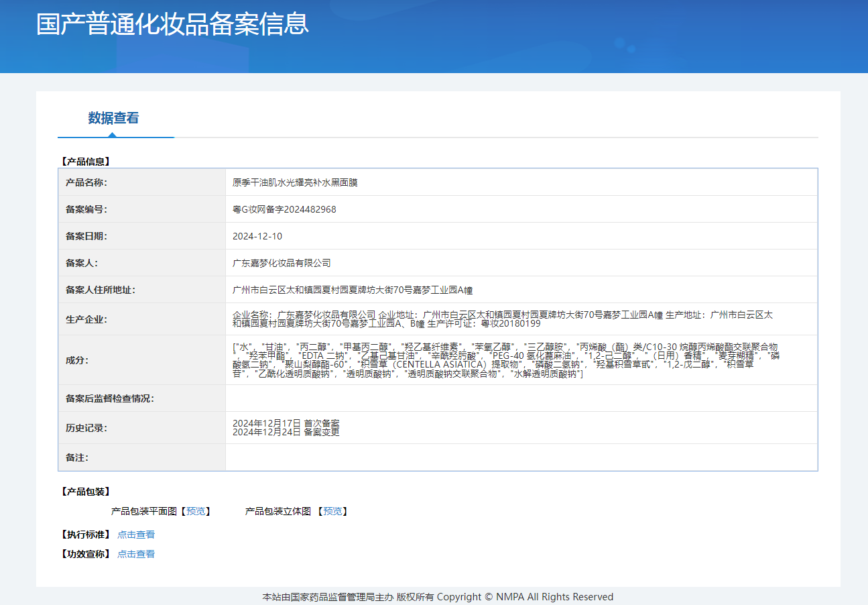Preview the 产品包装立体图 image

(332, 511)
